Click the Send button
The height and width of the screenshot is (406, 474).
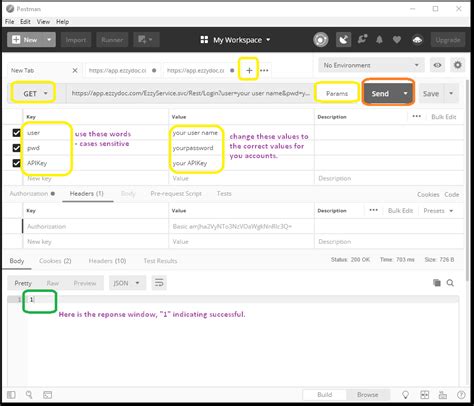tap(380, 94)
